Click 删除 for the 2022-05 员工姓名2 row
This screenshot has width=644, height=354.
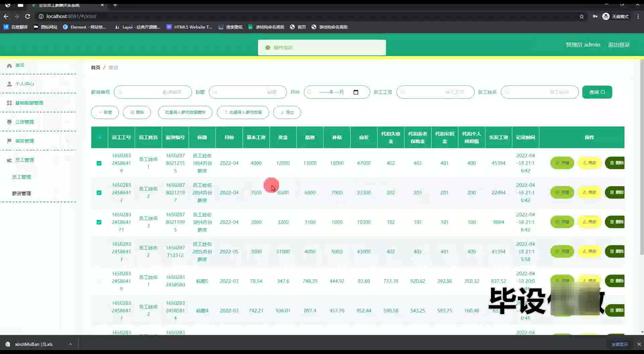click(615, 251)
